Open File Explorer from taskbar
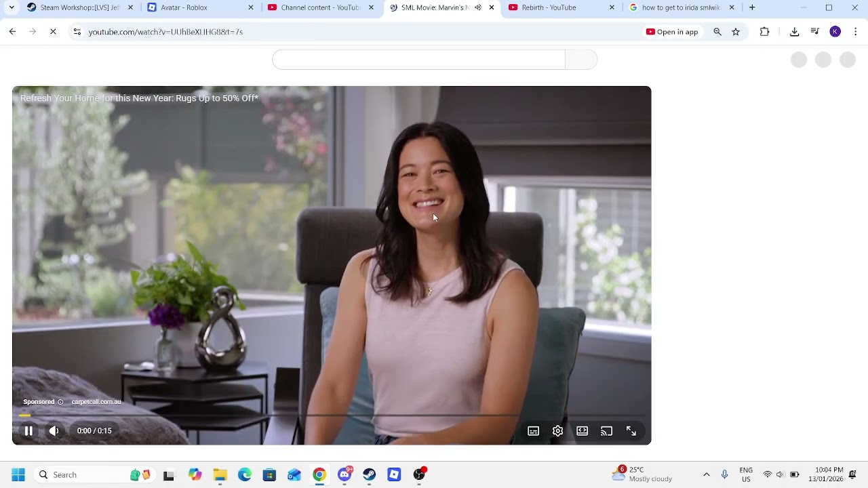Screen dimensions: 868x488 (220, 474)
